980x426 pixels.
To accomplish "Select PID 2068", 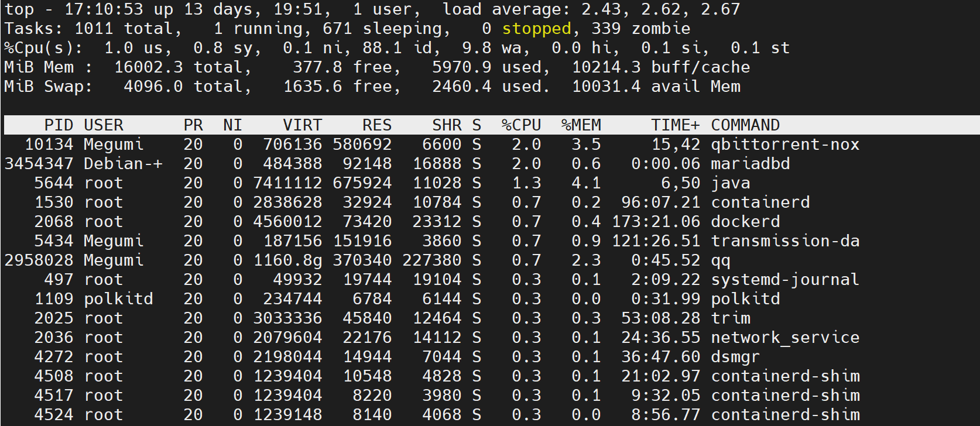I will click(x=54, y=222).
